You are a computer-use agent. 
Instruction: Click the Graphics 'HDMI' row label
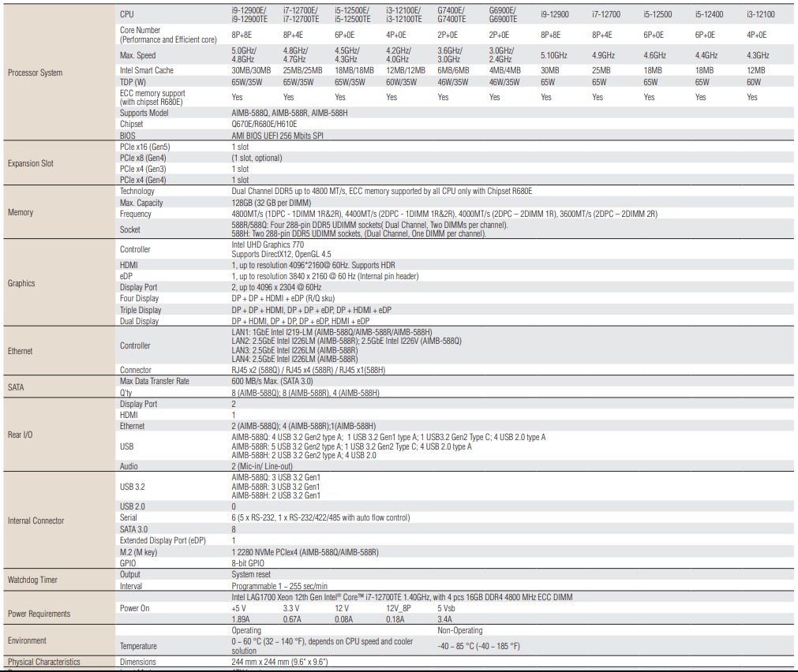coord(129,265)
